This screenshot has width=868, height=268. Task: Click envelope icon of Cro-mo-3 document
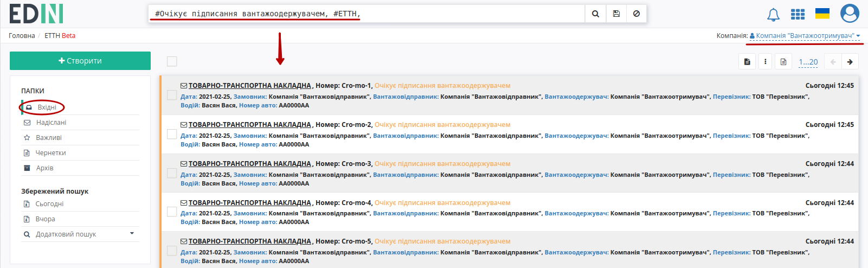tap(184, 164)
